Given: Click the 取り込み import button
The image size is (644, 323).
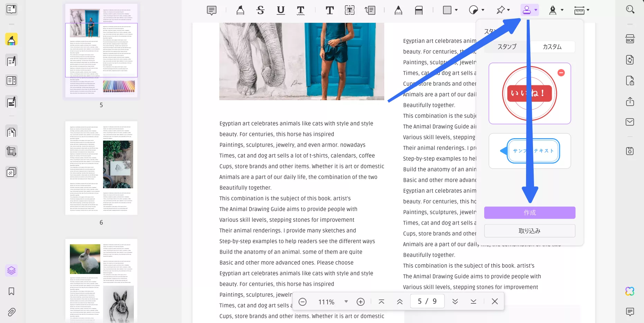Looking at the screenshot, I should [530, 231].
